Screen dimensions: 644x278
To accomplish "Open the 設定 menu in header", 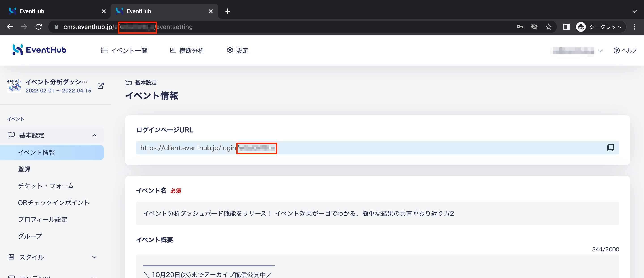I will (237, 51).
